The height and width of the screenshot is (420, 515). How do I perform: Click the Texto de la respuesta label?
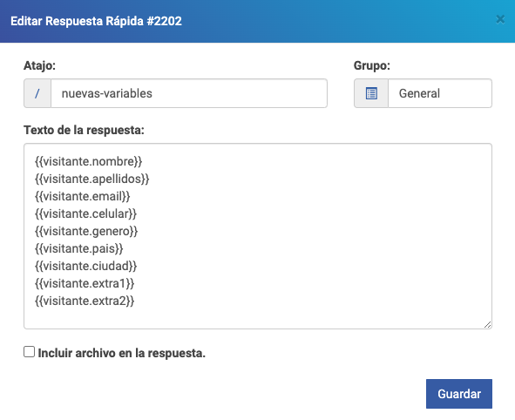coord(84,130)
